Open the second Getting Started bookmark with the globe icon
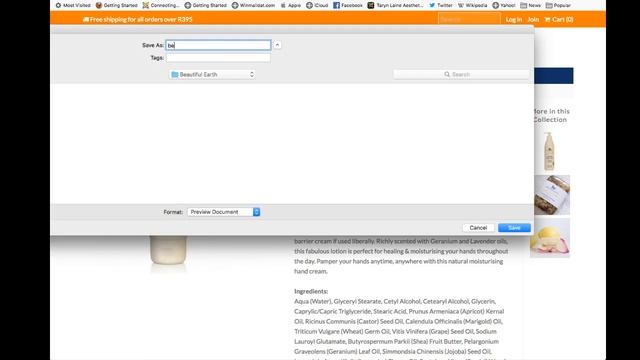Viewport: 640px width, 360px height. point(205,5)
